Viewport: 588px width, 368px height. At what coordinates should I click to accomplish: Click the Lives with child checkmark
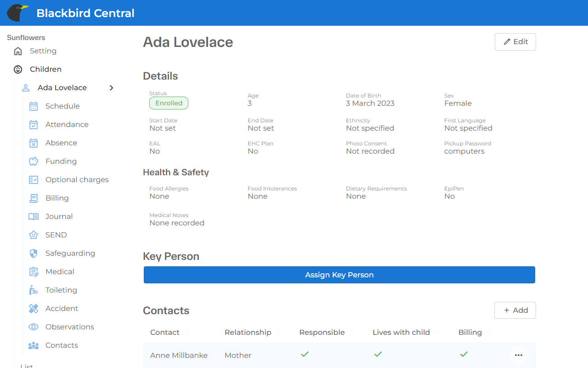[378, 354]
